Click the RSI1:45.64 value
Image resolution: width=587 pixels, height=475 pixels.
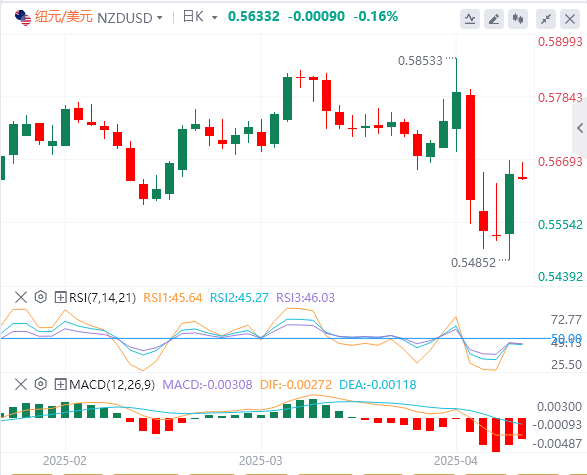coord(173,298)
